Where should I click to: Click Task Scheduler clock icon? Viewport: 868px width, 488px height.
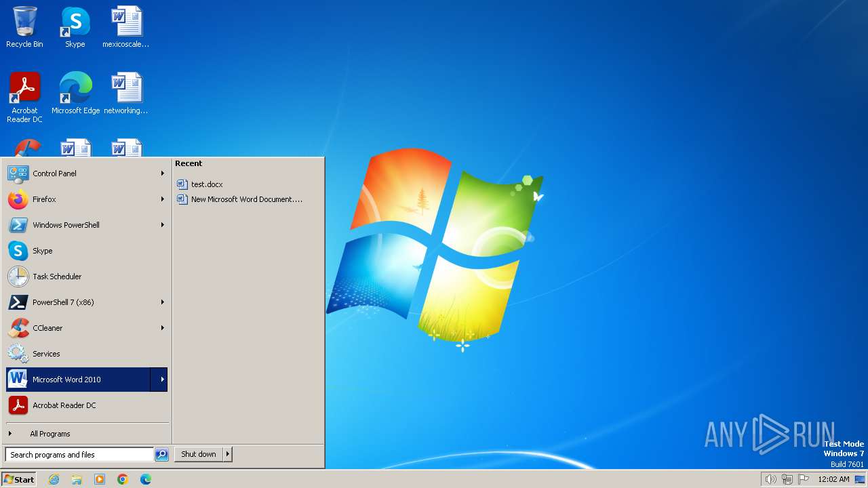click(x=18, y=277)
